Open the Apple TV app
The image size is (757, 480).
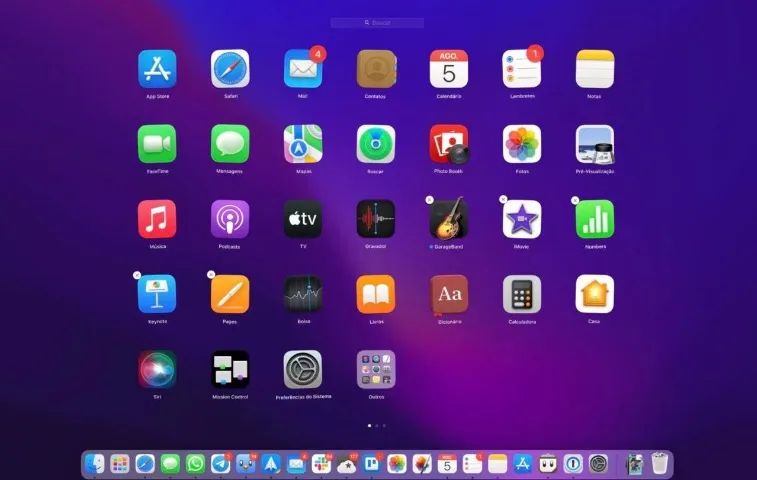point(303,219)
